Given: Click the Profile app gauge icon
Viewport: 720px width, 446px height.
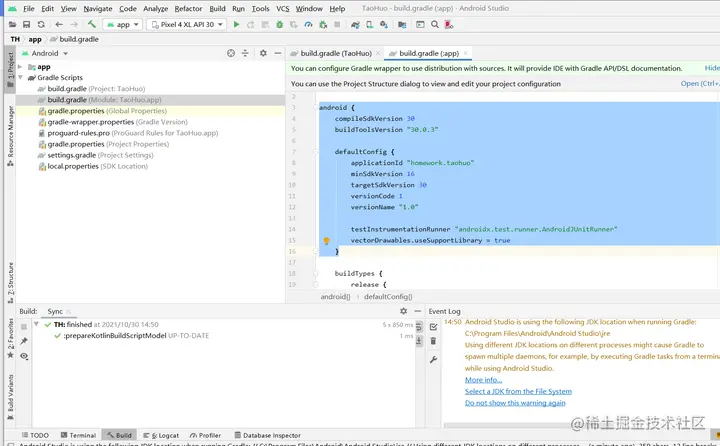Looking at the screenshot, I should [308, 24].
